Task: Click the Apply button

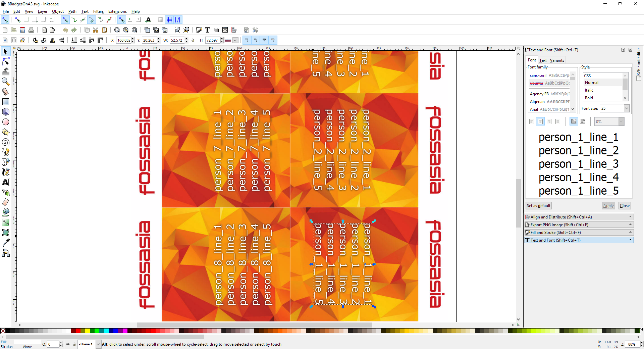Action: (x=608, y=206)
